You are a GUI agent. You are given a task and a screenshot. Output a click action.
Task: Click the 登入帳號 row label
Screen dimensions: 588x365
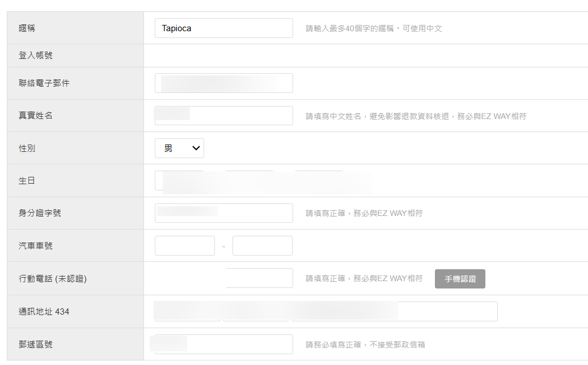(x=36, y=56)
